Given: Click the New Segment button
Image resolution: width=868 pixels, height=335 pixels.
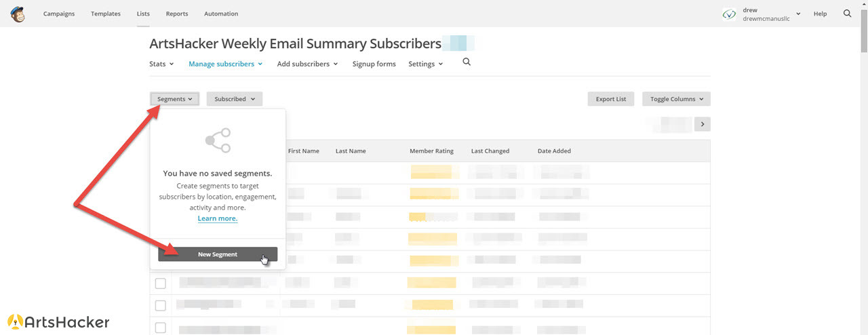Looking at the screenshot, I should tap(218, 254).
